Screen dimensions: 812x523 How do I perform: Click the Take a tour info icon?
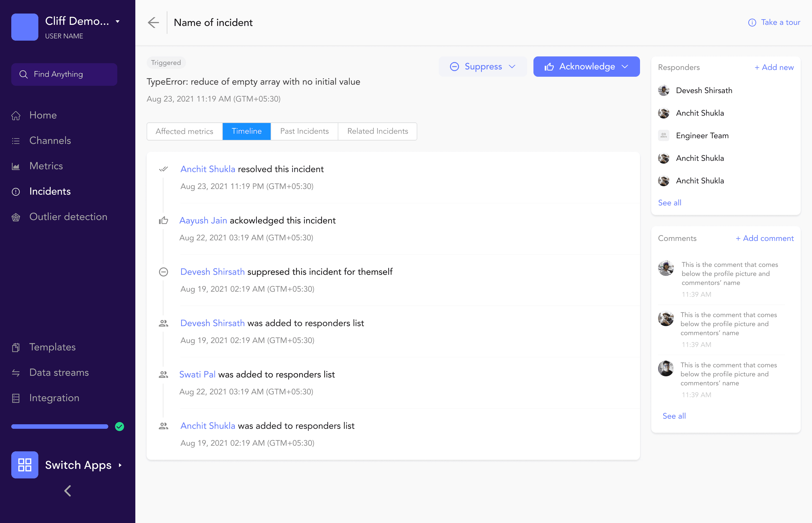(x=752, y=22)
